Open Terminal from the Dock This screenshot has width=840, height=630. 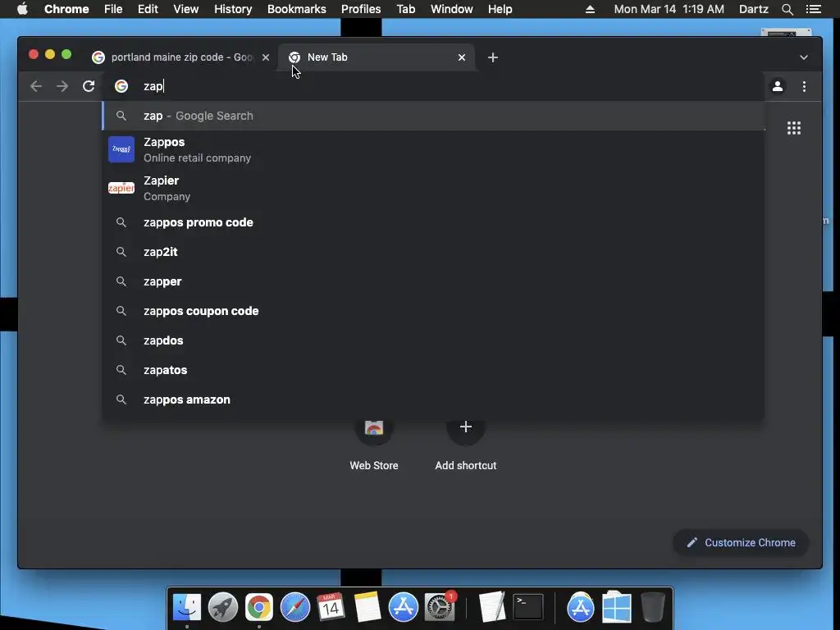click(x=528, y=608)
